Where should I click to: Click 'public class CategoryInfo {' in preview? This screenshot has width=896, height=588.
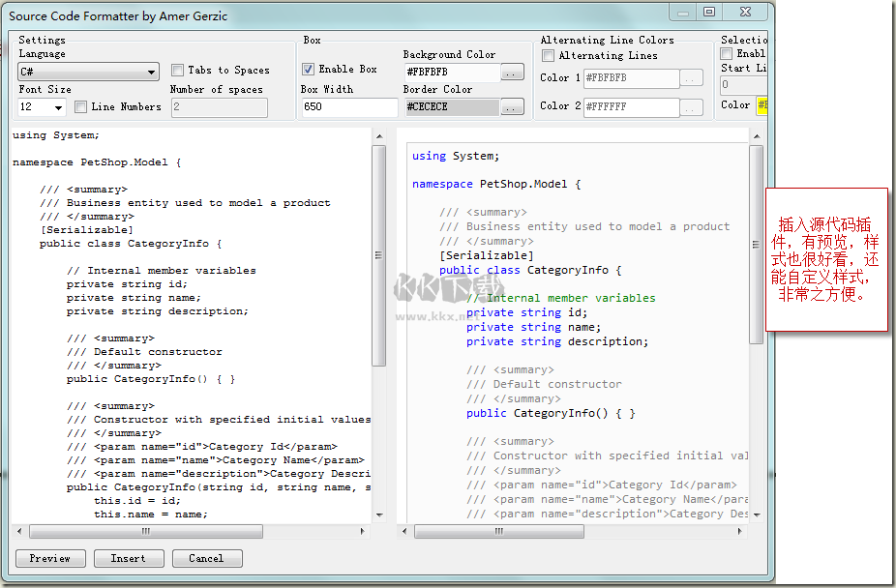530,270
